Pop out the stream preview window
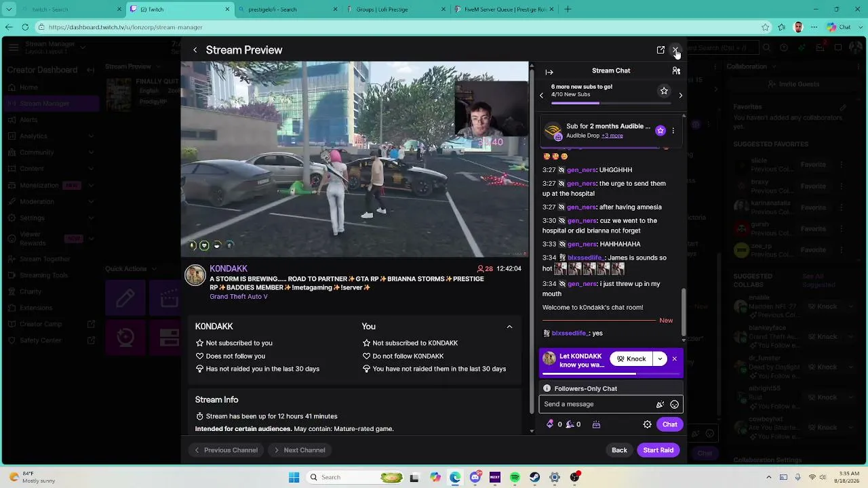This screenshot has width=868, height=488. coord(660,50)
